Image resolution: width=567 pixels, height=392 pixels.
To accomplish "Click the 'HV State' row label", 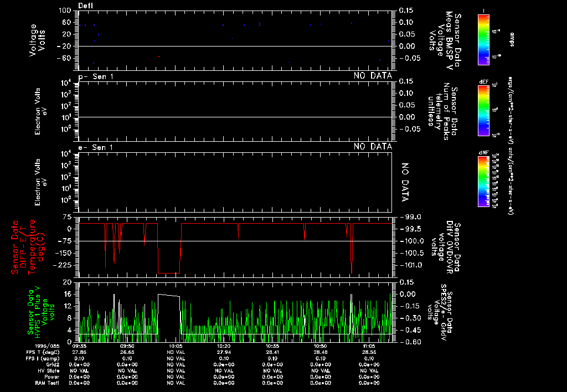I will 61,370.
